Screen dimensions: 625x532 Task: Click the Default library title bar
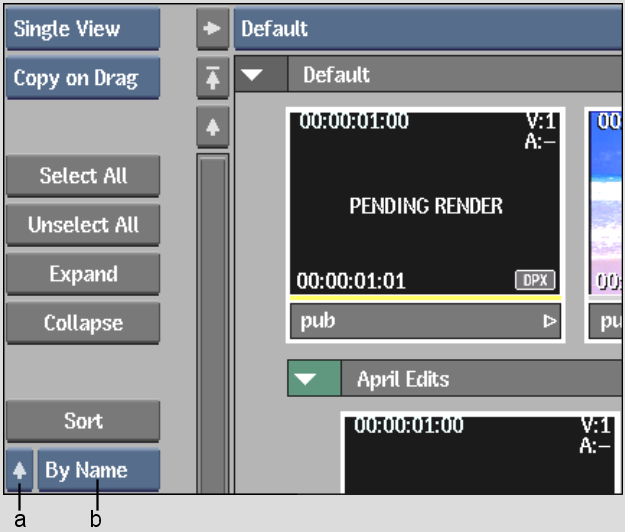[x=428, y=29]
